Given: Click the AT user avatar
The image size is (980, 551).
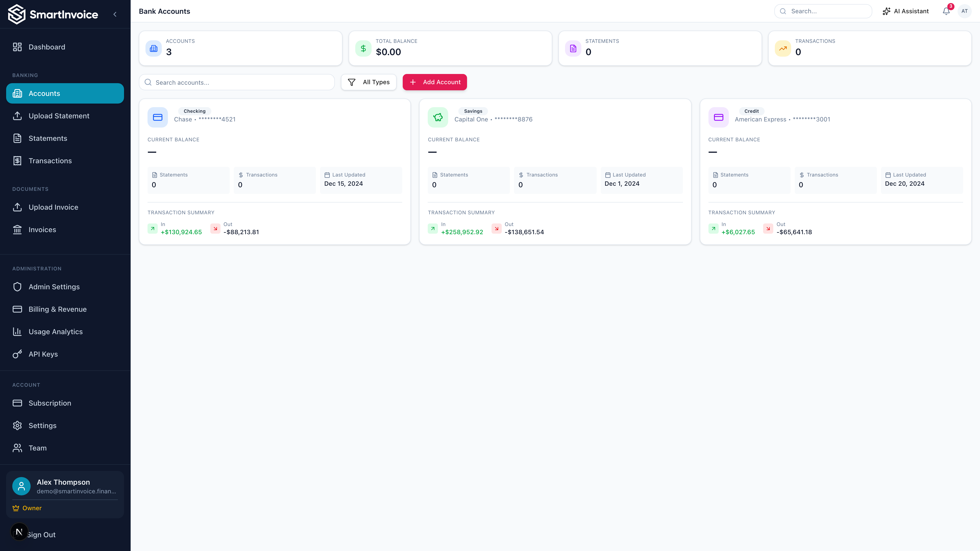Looking at the screenshot, I should (964, 11).
